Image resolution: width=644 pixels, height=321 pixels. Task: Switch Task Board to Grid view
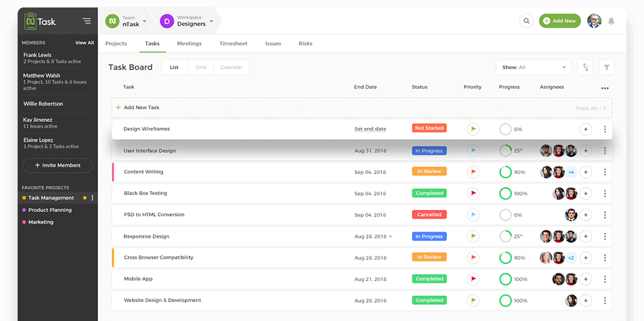click(x=201, y=67)
